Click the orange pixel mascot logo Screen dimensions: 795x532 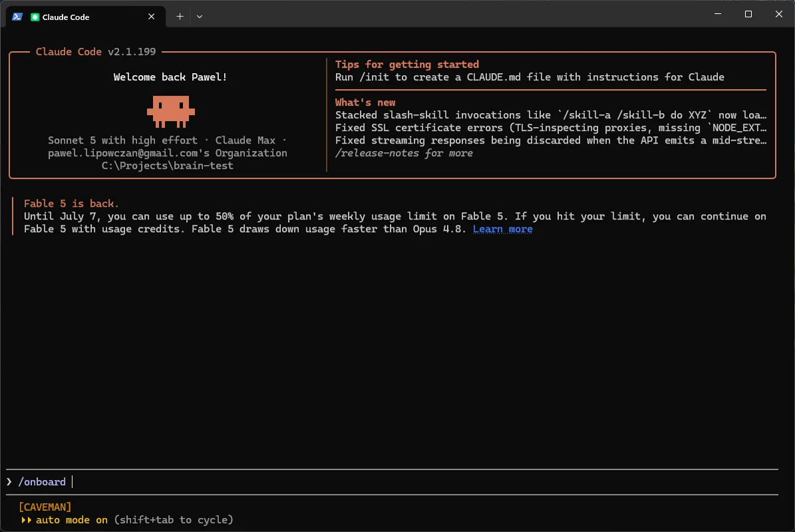coord(171,111)
